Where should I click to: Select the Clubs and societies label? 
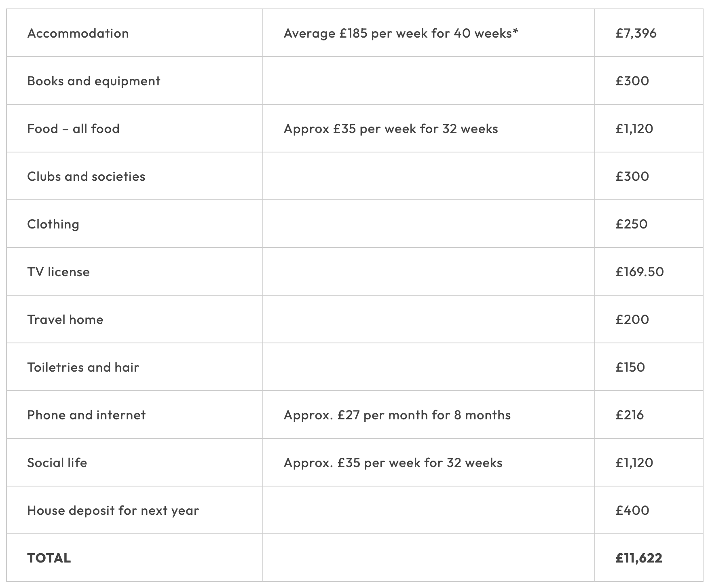coord(86,176)
